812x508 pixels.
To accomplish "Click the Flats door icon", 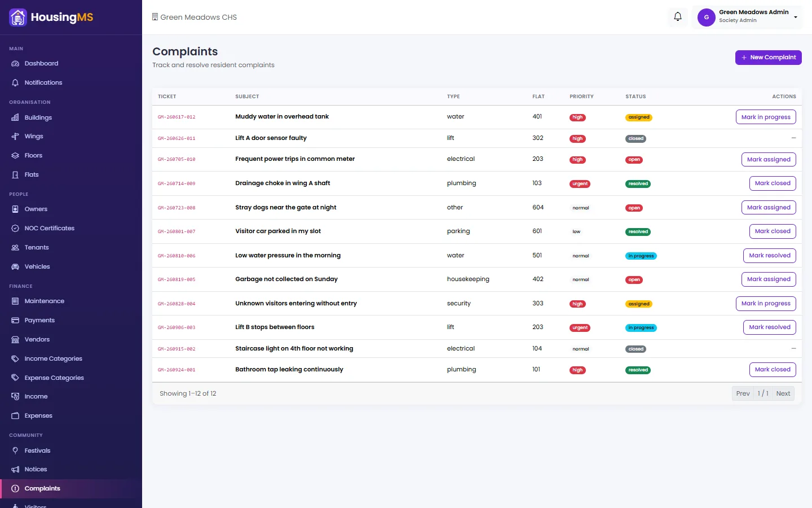I will click(x=15, y=175).
